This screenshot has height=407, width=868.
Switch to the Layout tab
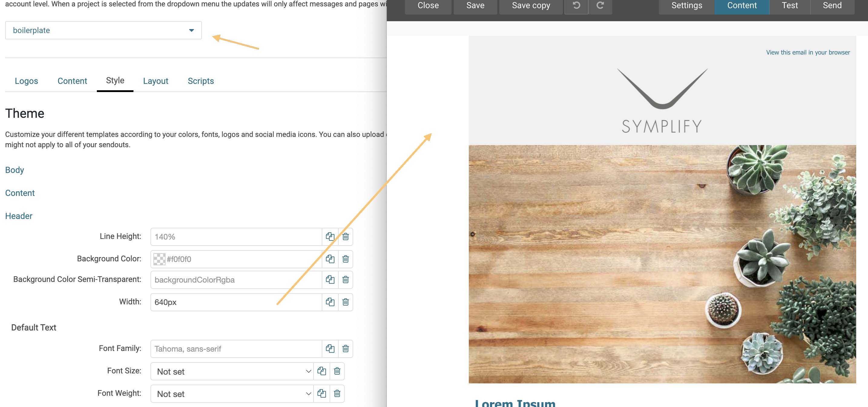155,81
